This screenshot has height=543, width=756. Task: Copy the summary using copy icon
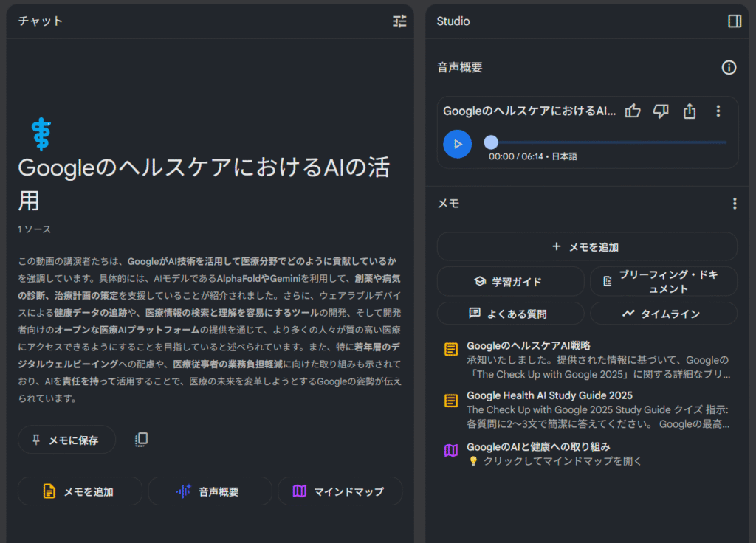[x=141, y=440]
